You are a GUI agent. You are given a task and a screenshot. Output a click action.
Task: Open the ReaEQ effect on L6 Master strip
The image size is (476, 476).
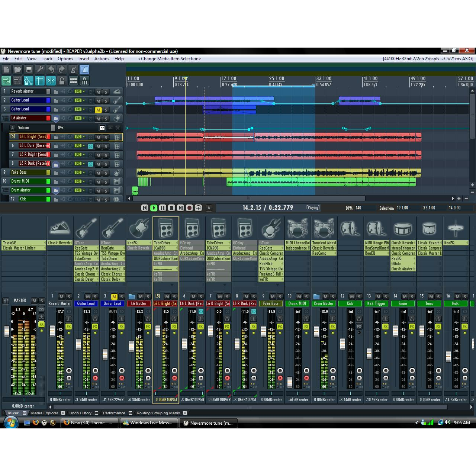139,243
